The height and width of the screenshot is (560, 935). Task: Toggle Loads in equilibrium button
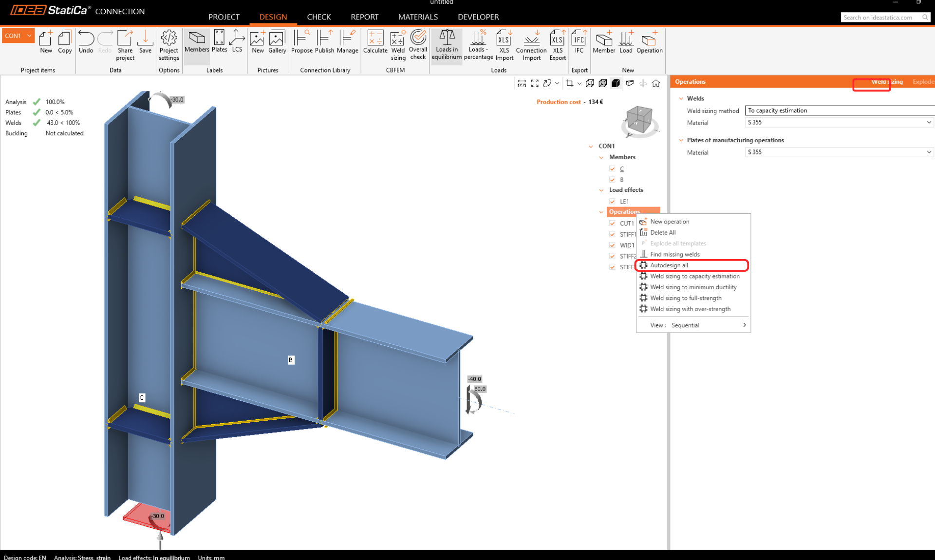(447, 45)
